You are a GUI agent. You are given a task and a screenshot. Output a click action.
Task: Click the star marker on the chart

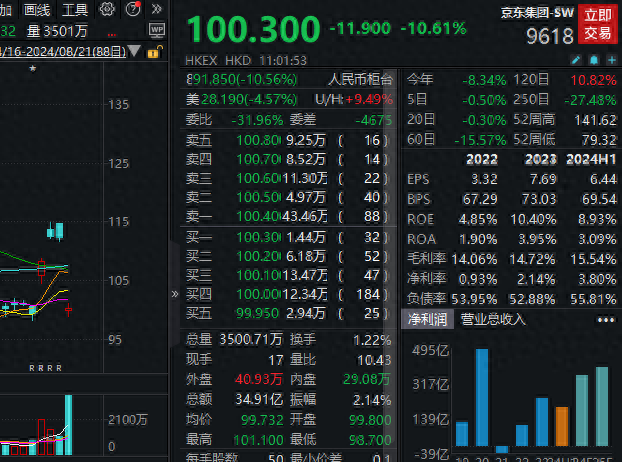click(33, 69)
